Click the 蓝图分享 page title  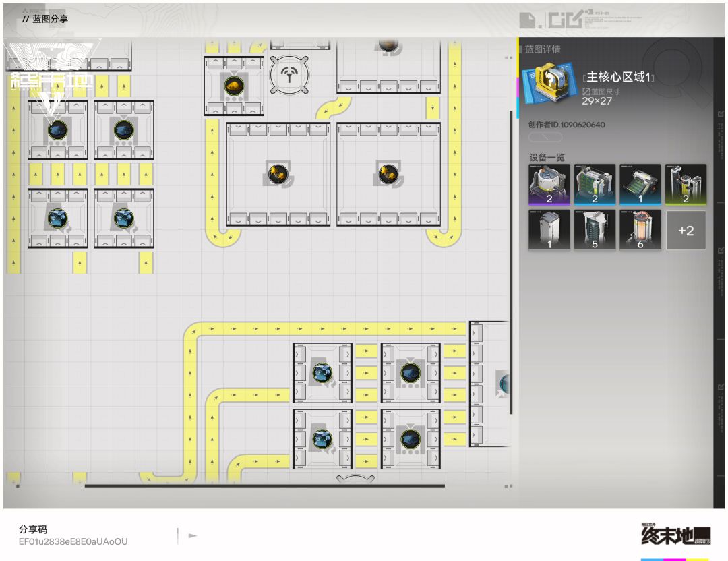[50, 19]
